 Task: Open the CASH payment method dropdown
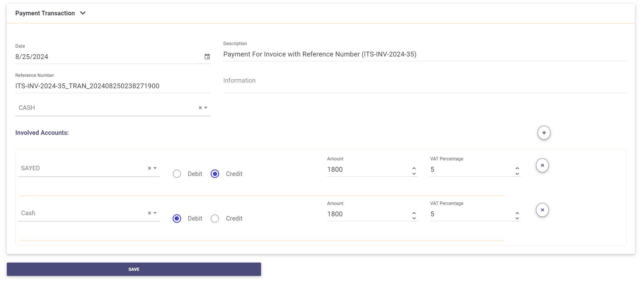206,108
